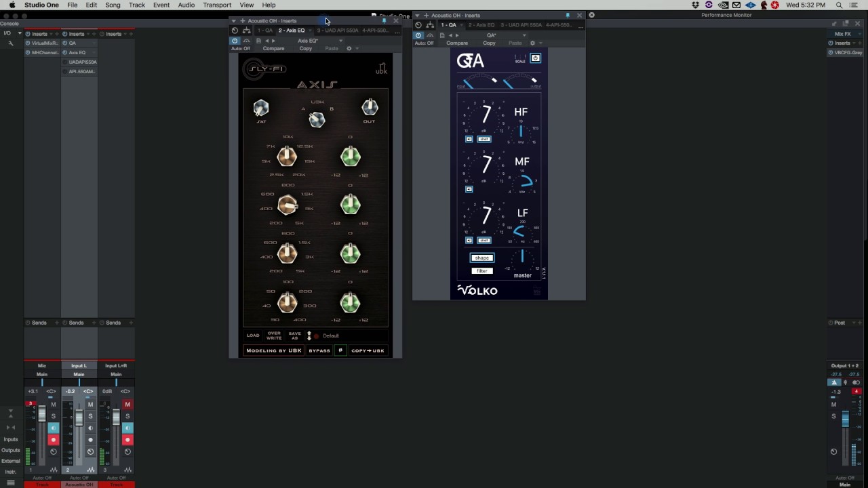The height and width of the screenshot is (488, 868).
Task: Toggle record arm on Mic channel
Action: 54,440
